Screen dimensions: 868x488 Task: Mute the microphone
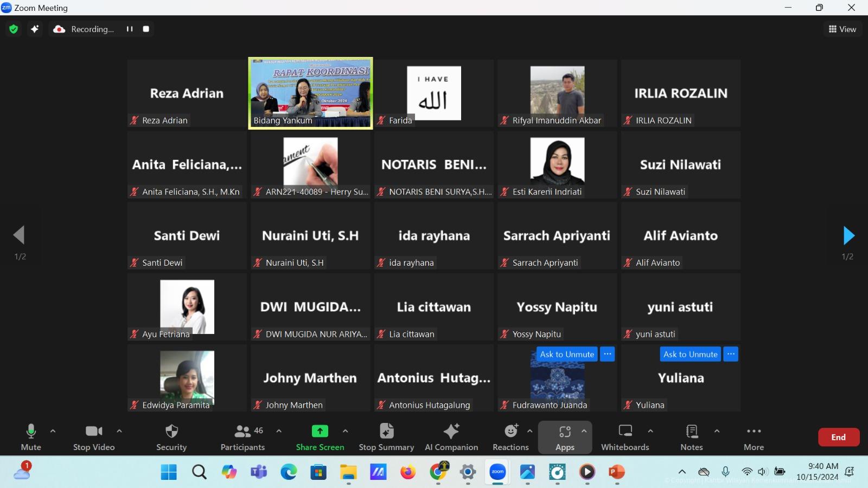[x=31, y=438]
